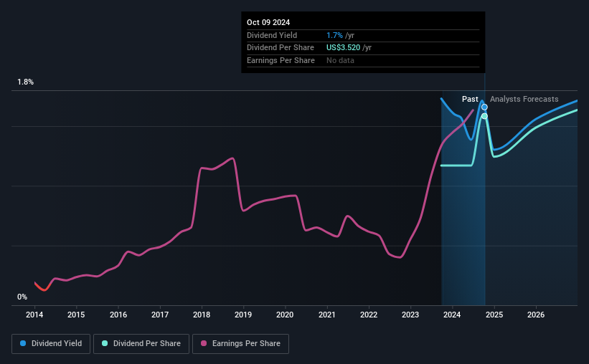Image resolution: width=589 pixels, height=364 pixels.
Task: Select the 2014 label on the timeline axis
Action: 34,315
